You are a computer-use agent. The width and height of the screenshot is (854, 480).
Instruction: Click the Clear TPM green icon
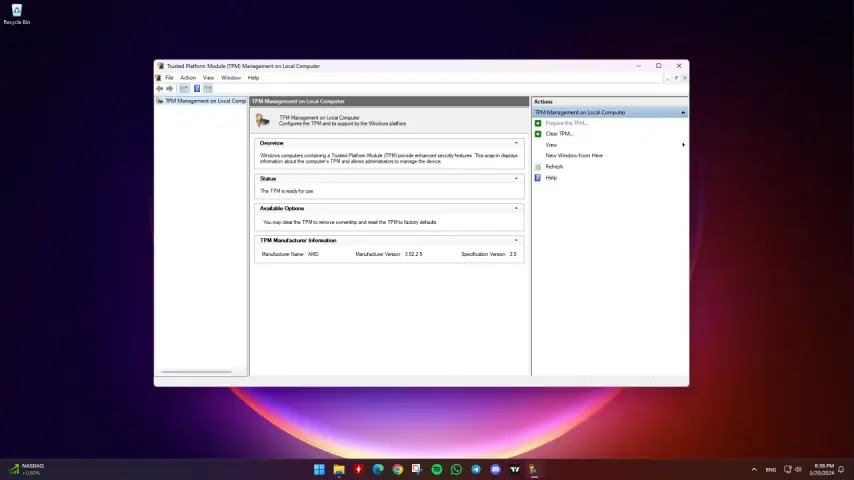coord(538,133)
